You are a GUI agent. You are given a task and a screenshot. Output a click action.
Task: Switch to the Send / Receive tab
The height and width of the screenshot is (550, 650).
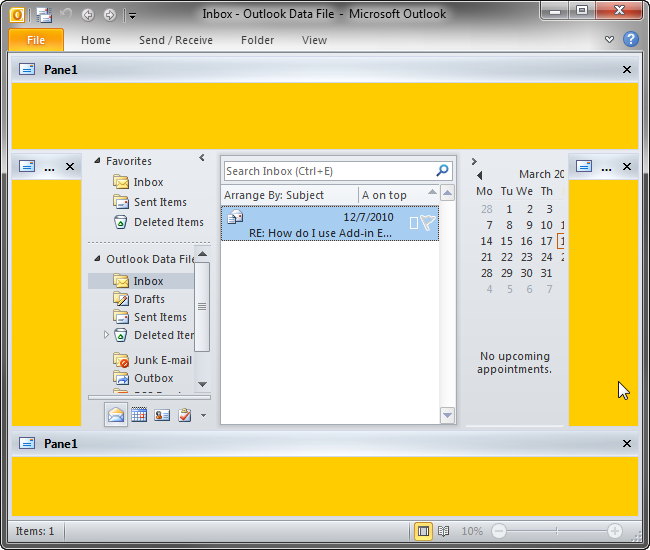[176, 40]
